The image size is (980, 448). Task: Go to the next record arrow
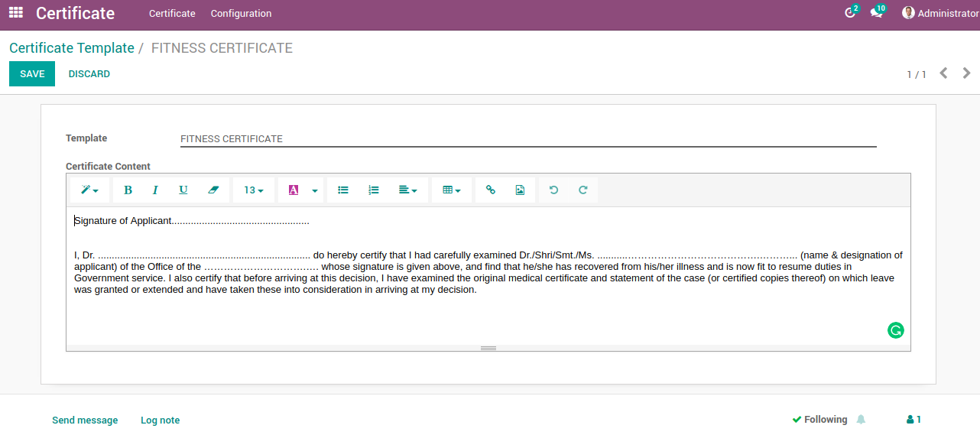[967, 73]
